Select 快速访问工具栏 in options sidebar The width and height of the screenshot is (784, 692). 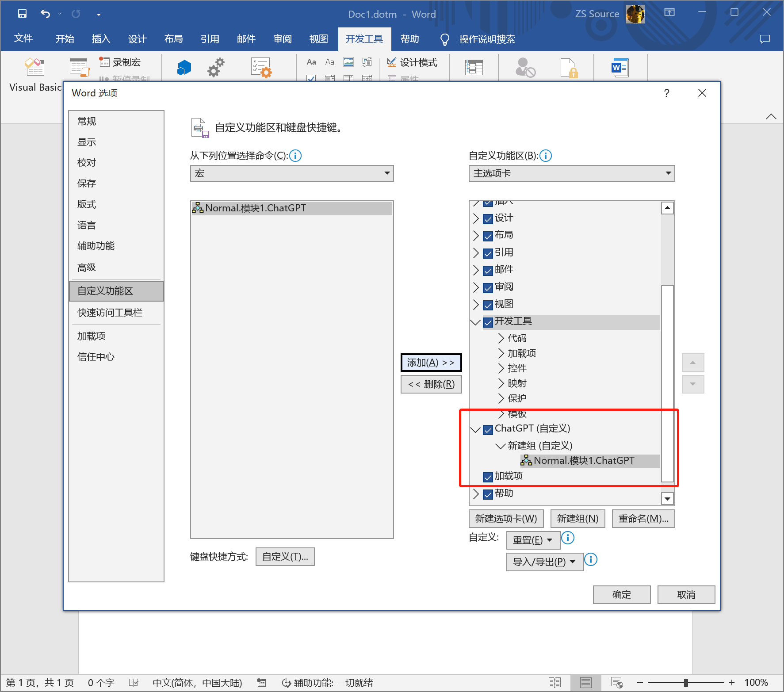point(110,313)
